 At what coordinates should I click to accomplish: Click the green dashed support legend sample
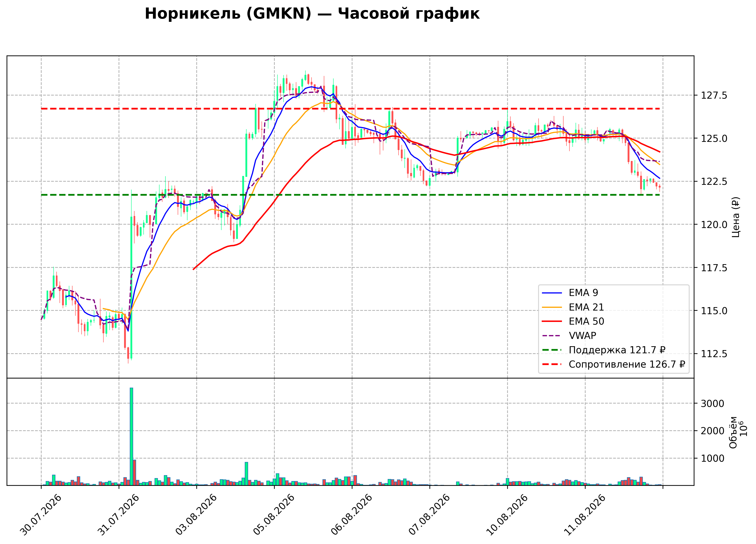click(x=552, y=350)
